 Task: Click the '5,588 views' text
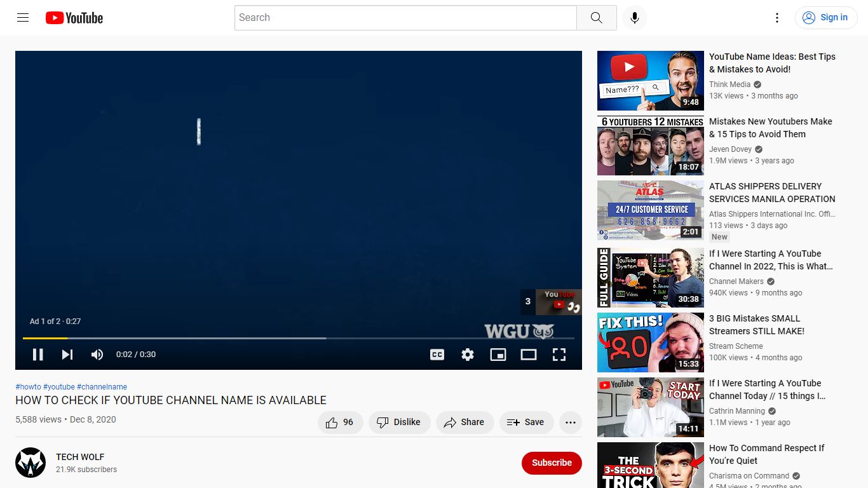tap(38, 419)
